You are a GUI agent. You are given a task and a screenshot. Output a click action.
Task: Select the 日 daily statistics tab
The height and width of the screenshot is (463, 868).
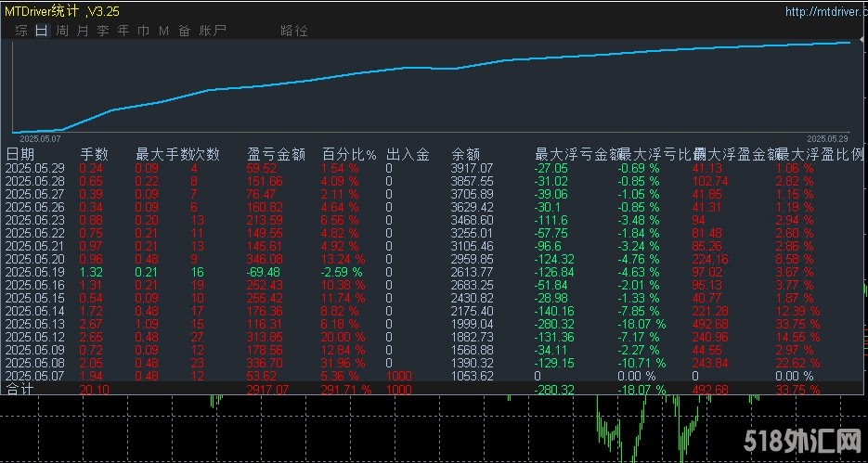pyautogui.click(x=42, y=31)
